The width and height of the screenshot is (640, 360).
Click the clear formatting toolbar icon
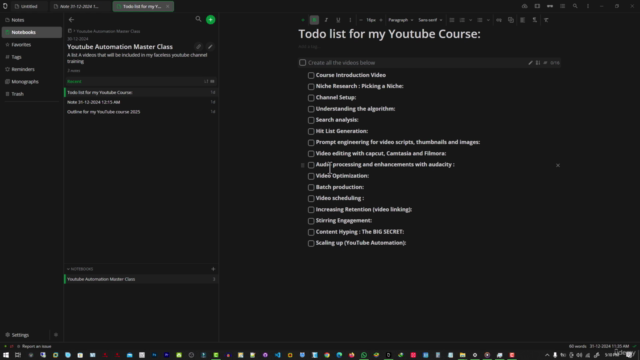tap(546, 20)
